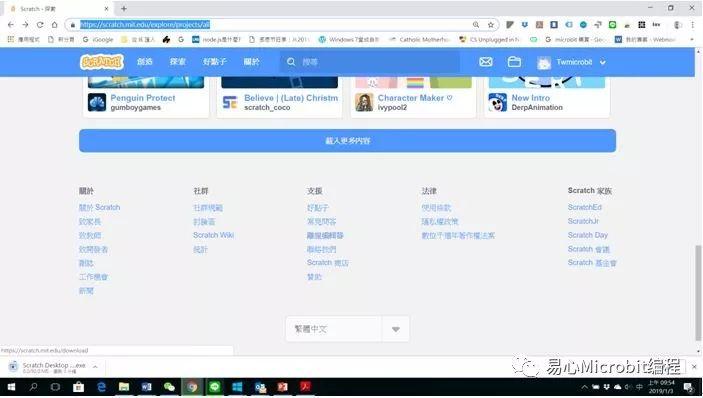Bookmark this page with the star icon
Image resolution: width=703 pixels, height=398 pixels.
coord(491,25)
